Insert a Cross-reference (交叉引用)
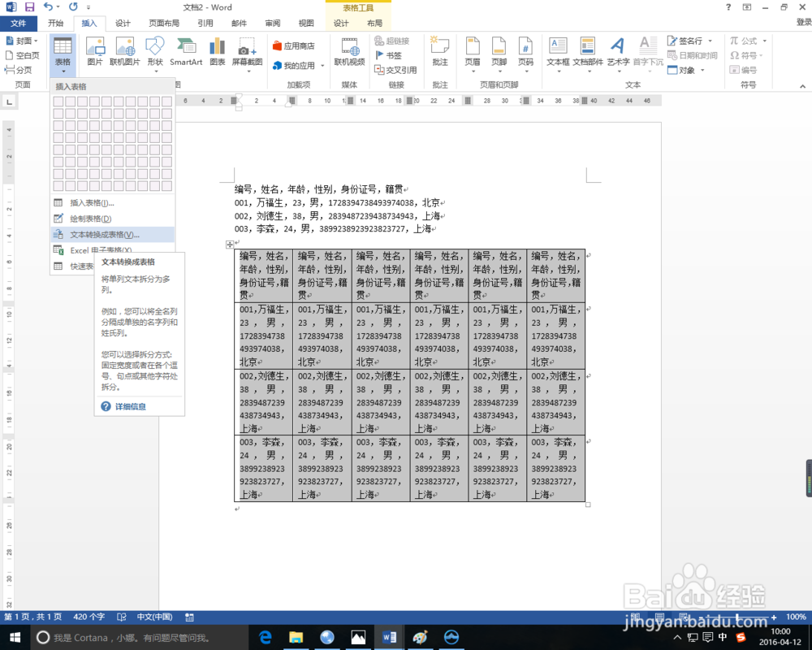 point(395,70)
